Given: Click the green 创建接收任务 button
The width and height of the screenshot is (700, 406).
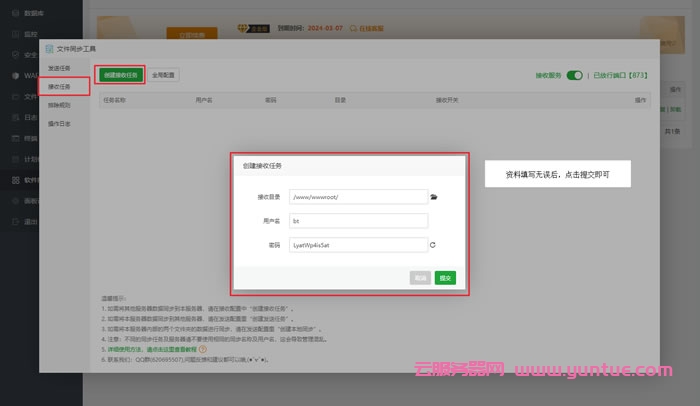Looking at the screenshot, I should pos(120,75).
